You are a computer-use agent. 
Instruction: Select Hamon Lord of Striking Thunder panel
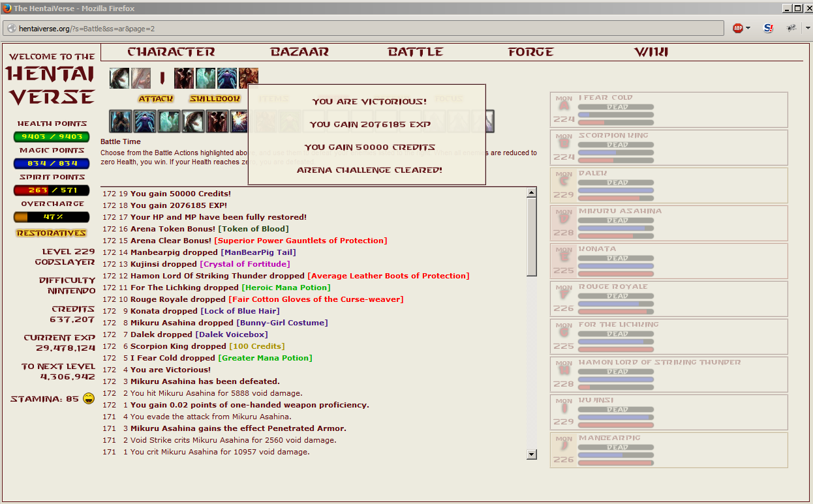(x=669, y=374)
